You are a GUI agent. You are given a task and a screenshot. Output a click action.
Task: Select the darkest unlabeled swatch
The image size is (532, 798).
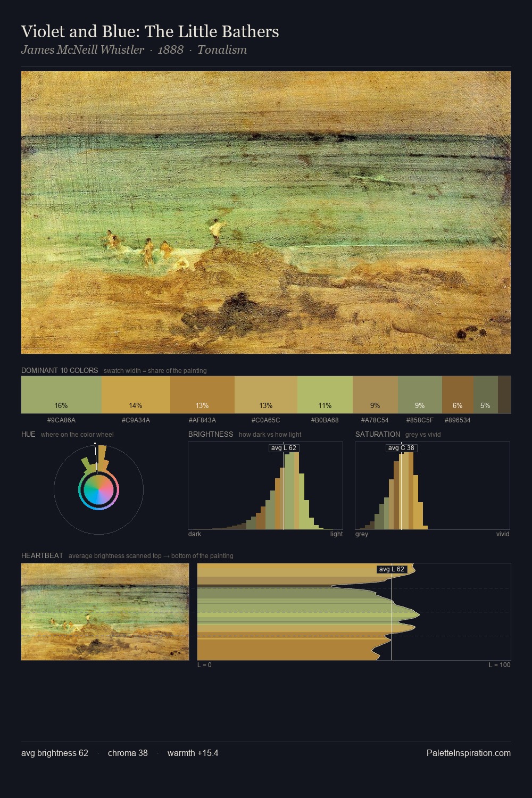(x=504, y=395)
